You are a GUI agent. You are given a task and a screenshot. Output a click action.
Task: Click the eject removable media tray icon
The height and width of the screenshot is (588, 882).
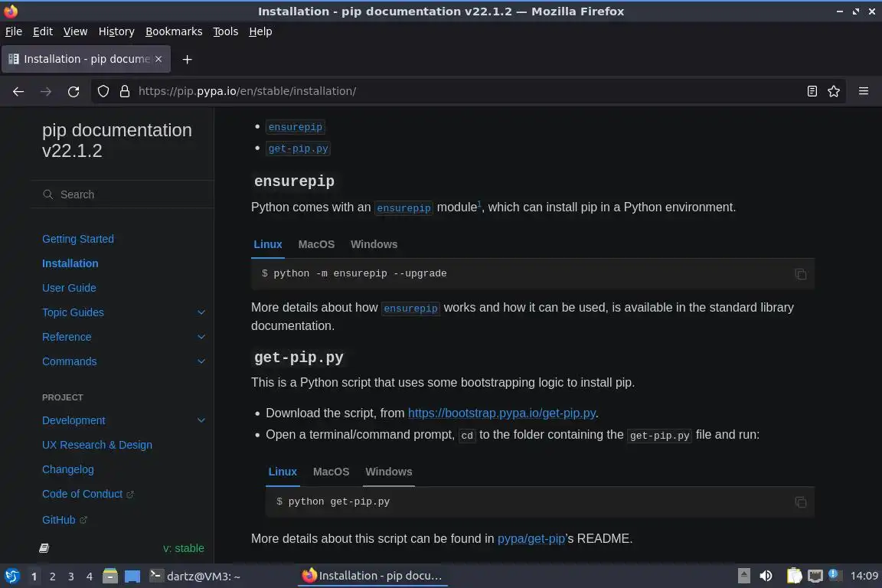point(743,577)
